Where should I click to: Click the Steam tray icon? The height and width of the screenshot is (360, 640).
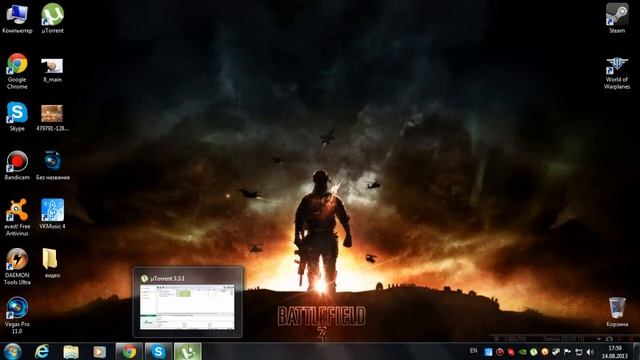tap(556, 352)
